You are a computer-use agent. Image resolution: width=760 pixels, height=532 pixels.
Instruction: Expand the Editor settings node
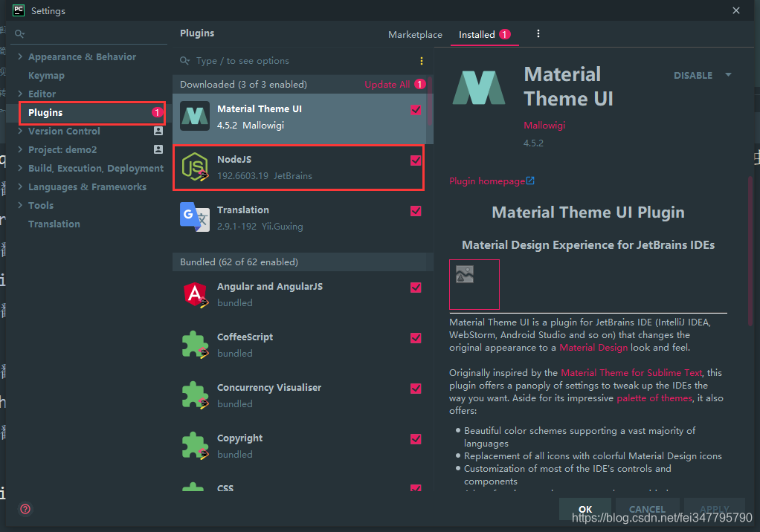[x=20, y=94]
